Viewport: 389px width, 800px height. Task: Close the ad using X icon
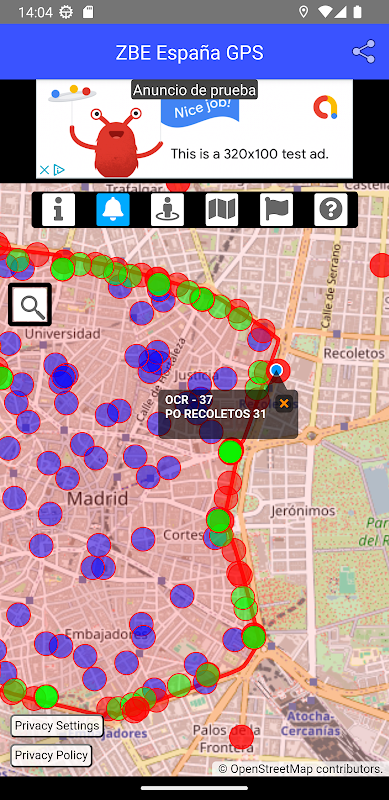coord(44,170)
